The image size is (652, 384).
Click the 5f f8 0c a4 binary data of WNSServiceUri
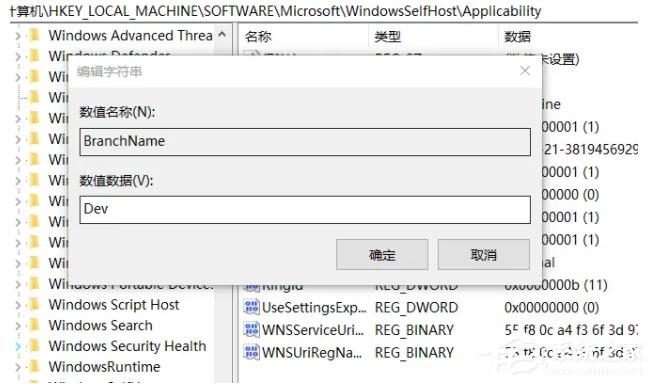tap(571, 330)
